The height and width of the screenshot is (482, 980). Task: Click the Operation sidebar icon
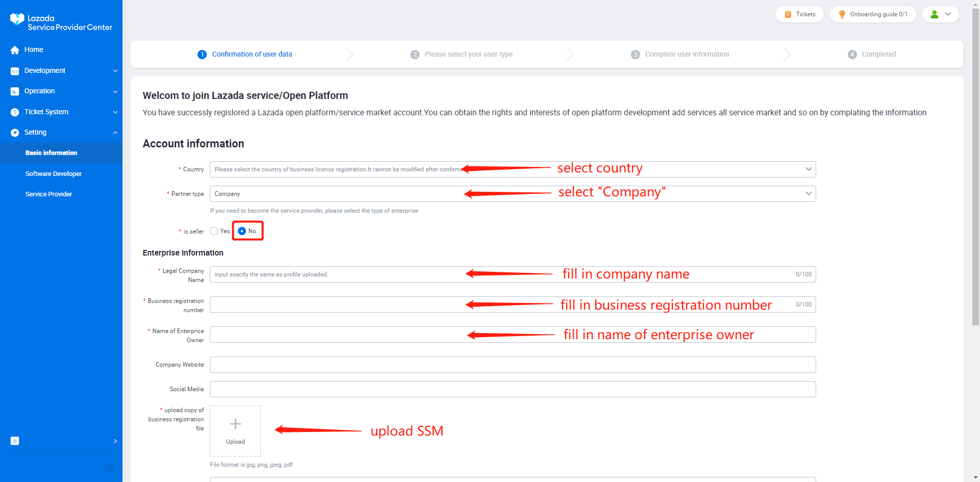15,91
